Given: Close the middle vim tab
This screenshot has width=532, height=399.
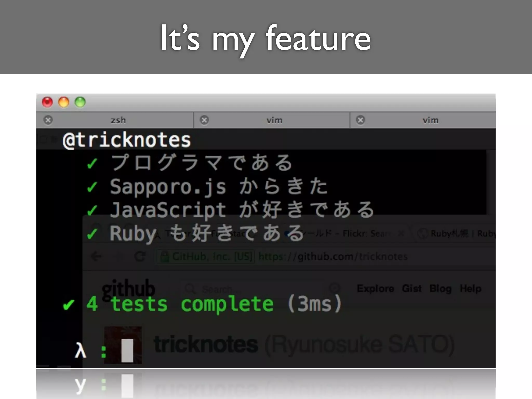Looking at the screenshot, I should click(x=204, y=120).
